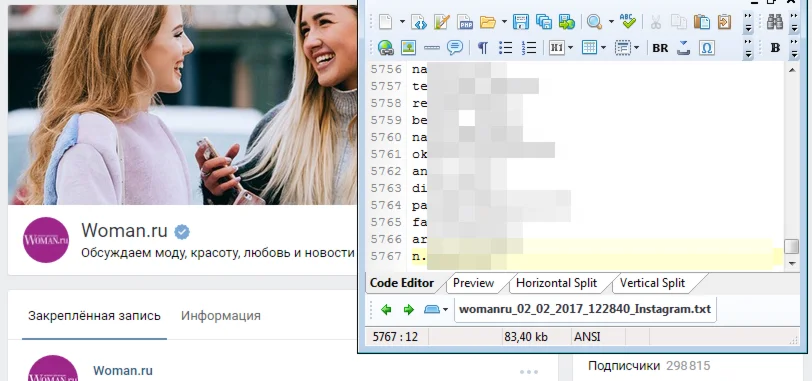Image resolution: width=812 pixels, height=381 pixels.
Task: Apply bold formatting with B button
Action: (x=775, y=48)
